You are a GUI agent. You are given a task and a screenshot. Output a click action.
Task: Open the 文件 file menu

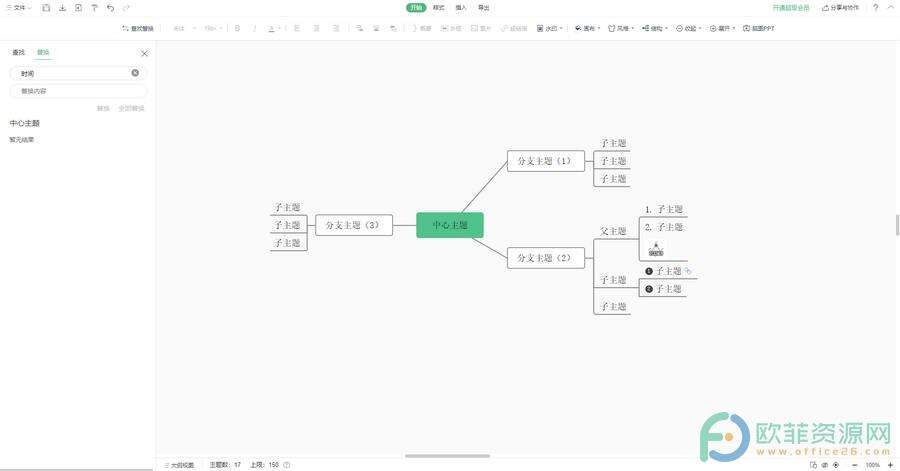click(x=18, y=8)
